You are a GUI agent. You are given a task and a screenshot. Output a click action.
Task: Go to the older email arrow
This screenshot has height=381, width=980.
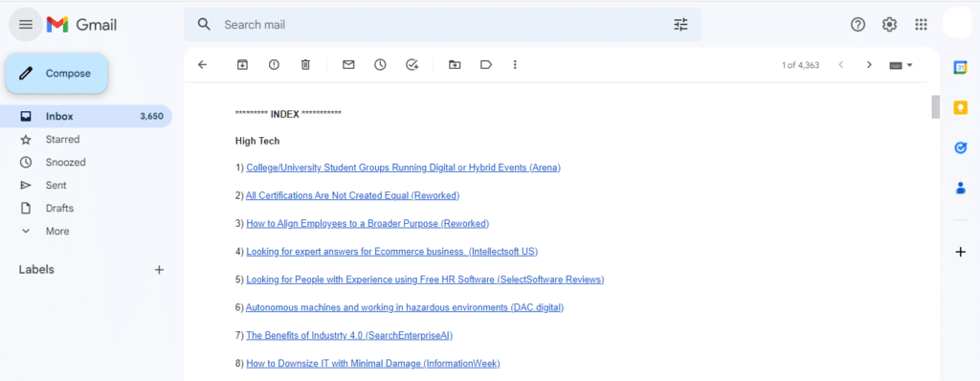(869, 64)
